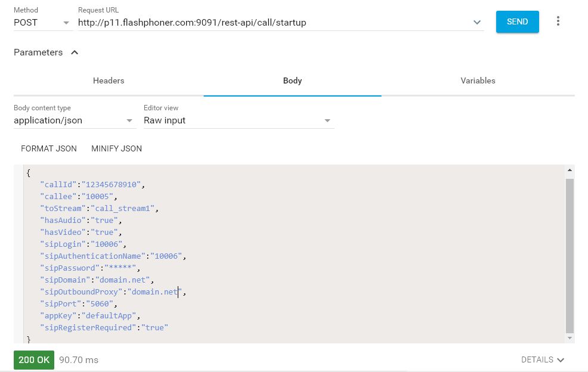Place cursor on the sipPassword line
This screenshot has height=372, width=588.
coord(88,268)
